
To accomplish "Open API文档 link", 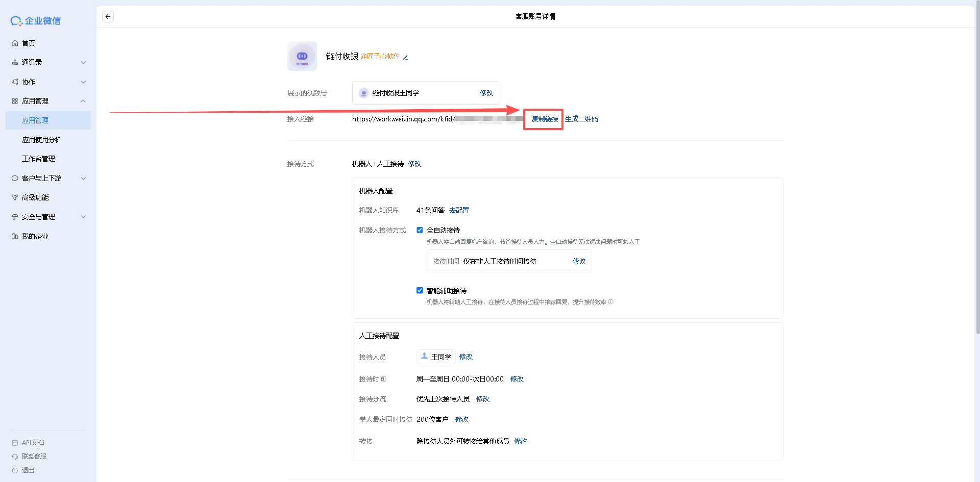I will (x=33, y=443).
